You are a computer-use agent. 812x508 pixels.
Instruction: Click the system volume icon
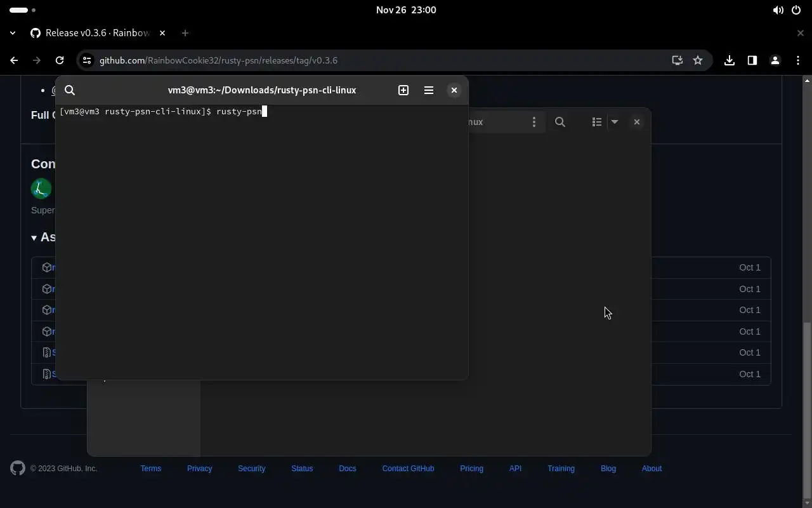tap(778, 10)
